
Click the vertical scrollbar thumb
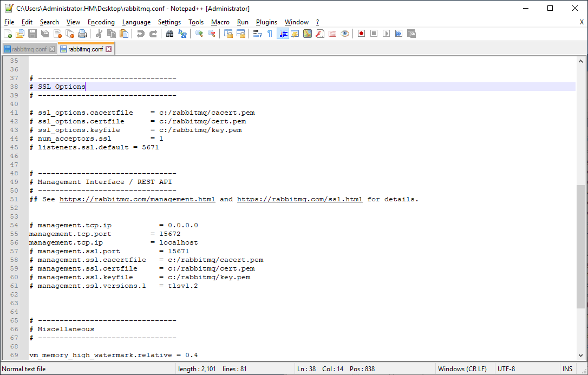(581, 246)
